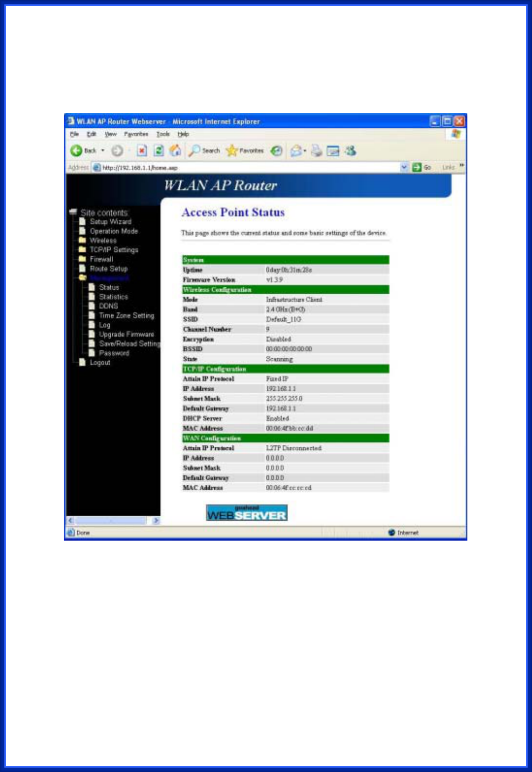The image size is (532, 772).
Task: Open the Operation Mode page
Action: click(x=114, y=231)
